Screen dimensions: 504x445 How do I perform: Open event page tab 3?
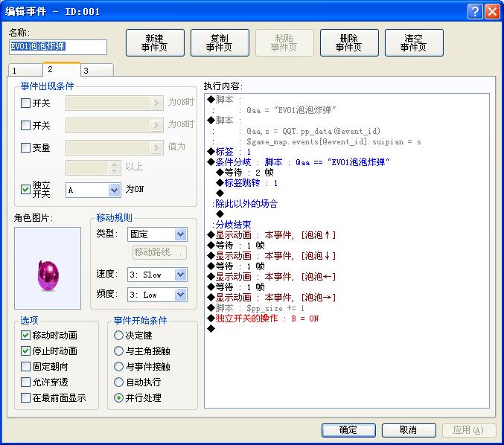(x=97, y=71)
